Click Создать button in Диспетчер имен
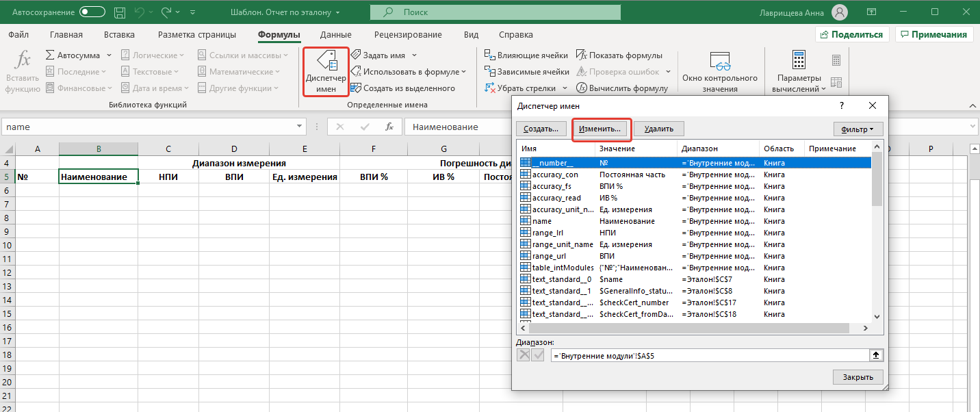The width and height of the screenshot is (980, 412). coord(541,128)
